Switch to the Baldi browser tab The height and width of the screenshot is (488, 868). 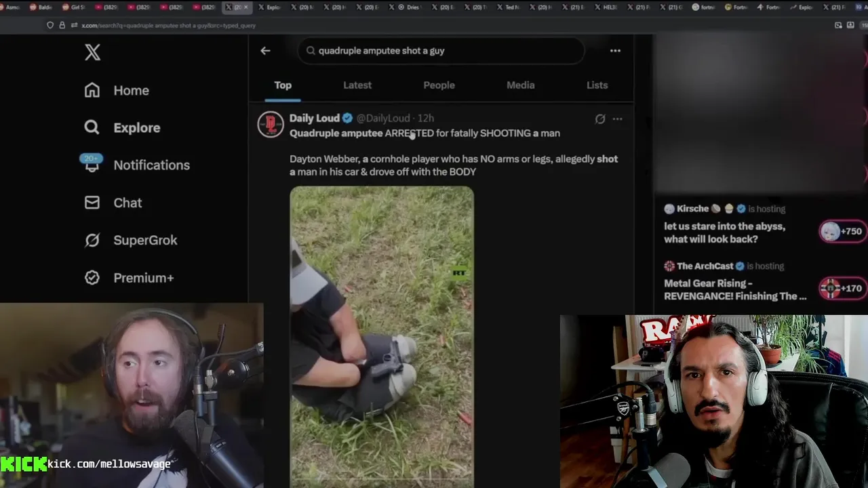click(41, 7)
